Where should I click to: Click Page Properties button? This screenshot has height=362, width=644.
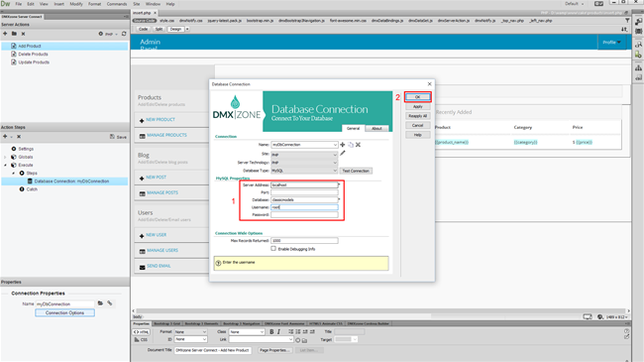274,350
